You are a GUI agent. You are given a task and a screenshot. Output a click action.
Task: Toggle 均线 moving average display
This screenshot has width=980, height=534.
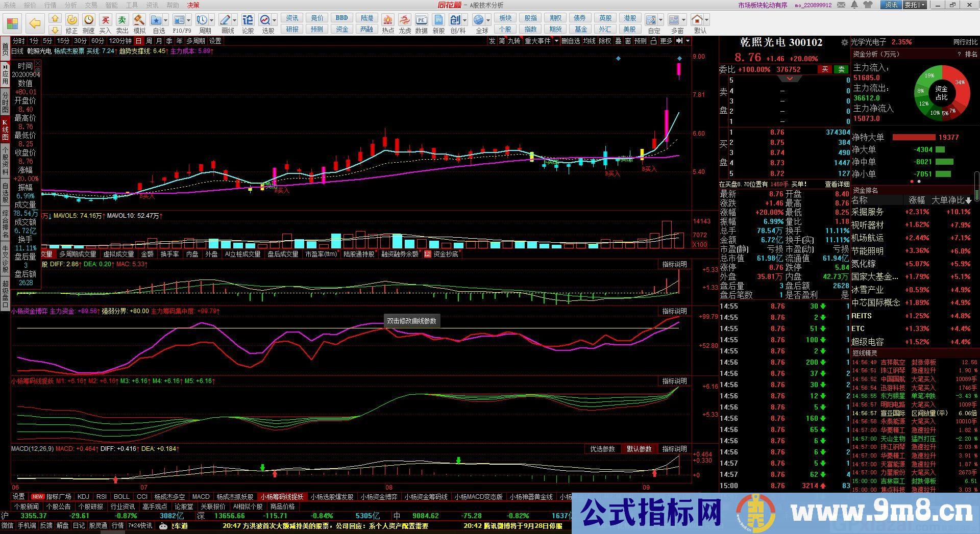coord(589,41)
